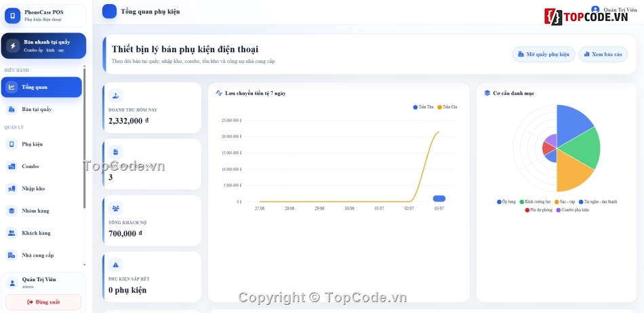
Task: Click the Mở quầy phụ kiện button
Action: pos(544,54)
